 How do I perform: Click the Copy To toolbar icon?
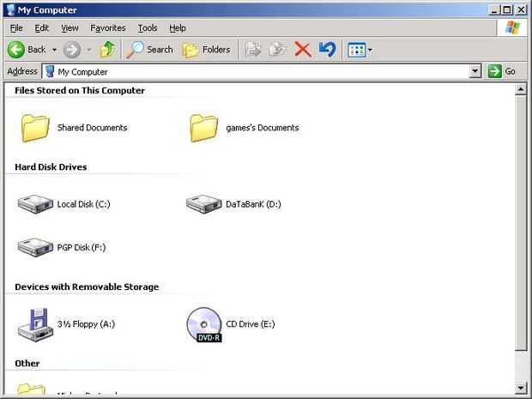[278, 50]
